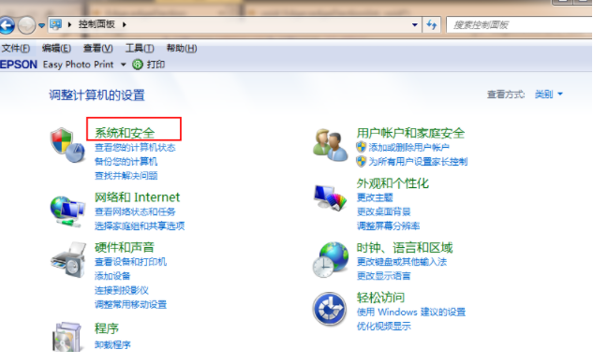The image size is (593, 364).
Task: Open 查看设备和打印机 link
Action: click(130, 262)
